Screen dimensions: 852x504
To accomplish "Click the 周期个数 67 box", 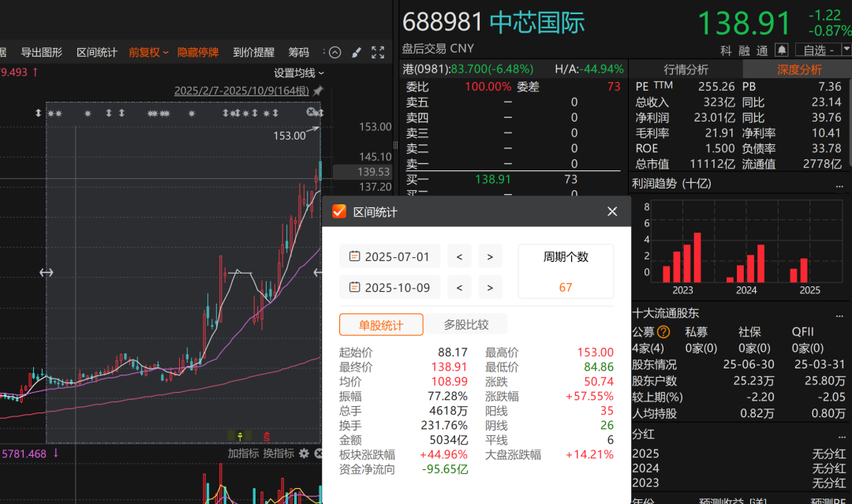I will [566, 271].
